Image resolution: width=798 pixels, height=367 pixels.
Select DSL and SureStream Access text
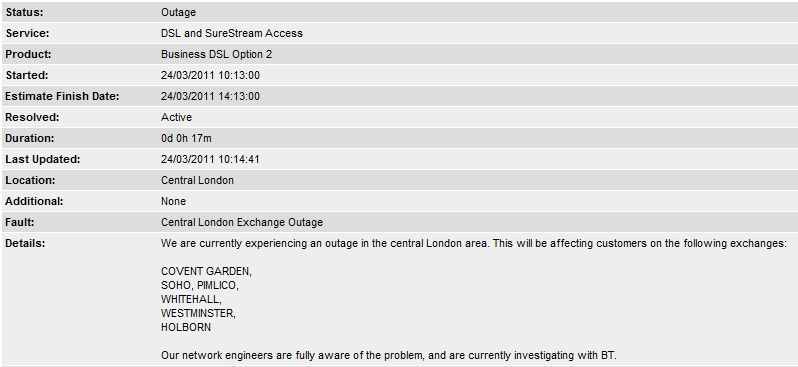tap(232, 34)
